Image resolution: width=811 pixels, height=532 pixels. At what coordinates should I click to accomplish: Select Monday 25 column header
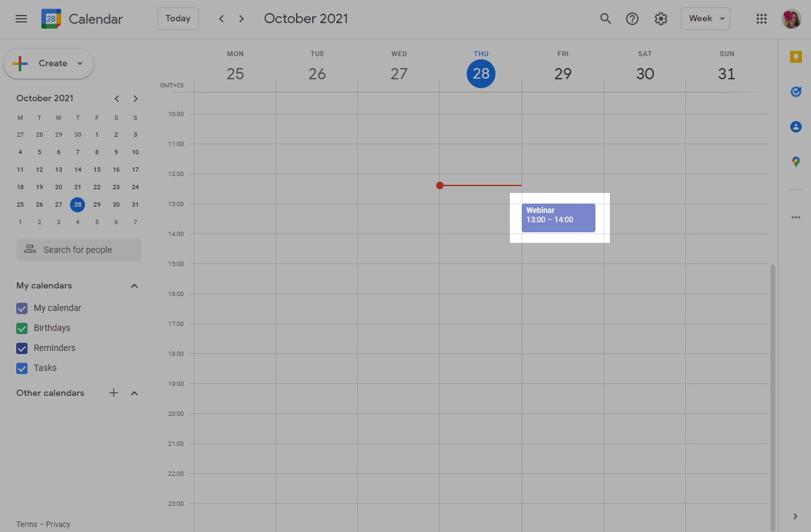tap(235, 67)
